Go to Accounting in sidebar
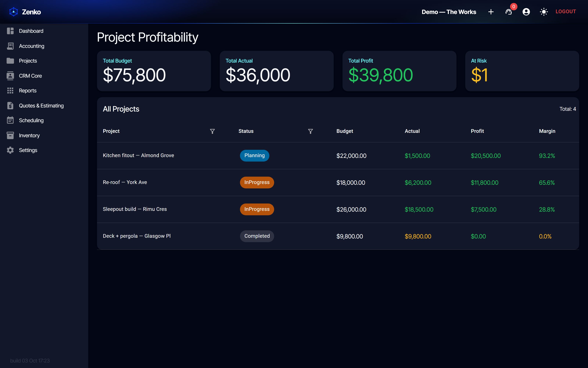This screenshot has width=588, height=368. coord(44,46)
